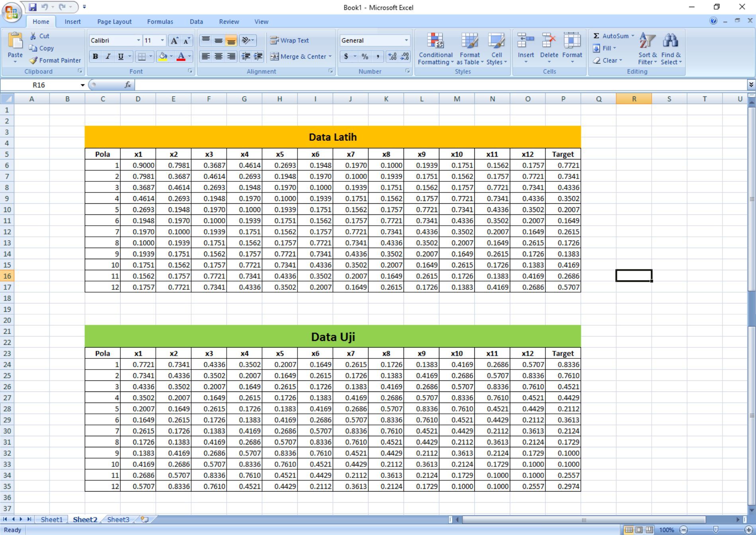Click the Insert Function fx icon
Image resolution: width=756 pixels, height=535 pixels.
click(x=128, y=85)
